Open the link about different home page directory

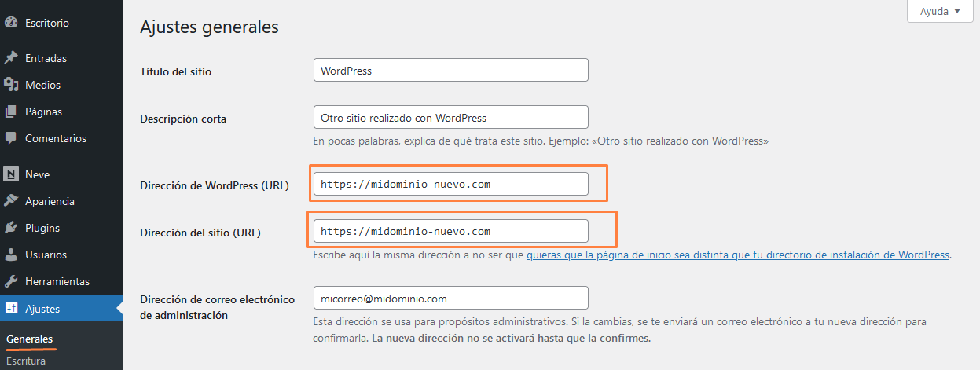[738, 255]
